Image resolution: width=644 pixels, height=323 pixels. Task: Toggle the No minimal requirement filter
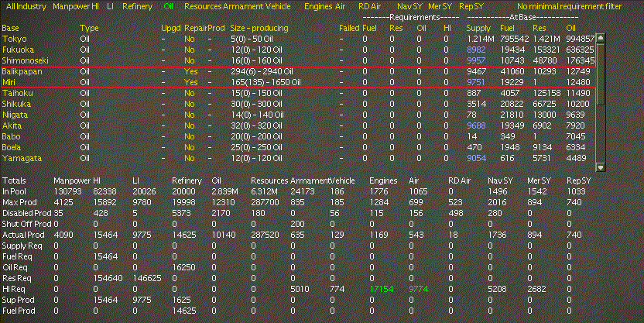tap(569, 6)
